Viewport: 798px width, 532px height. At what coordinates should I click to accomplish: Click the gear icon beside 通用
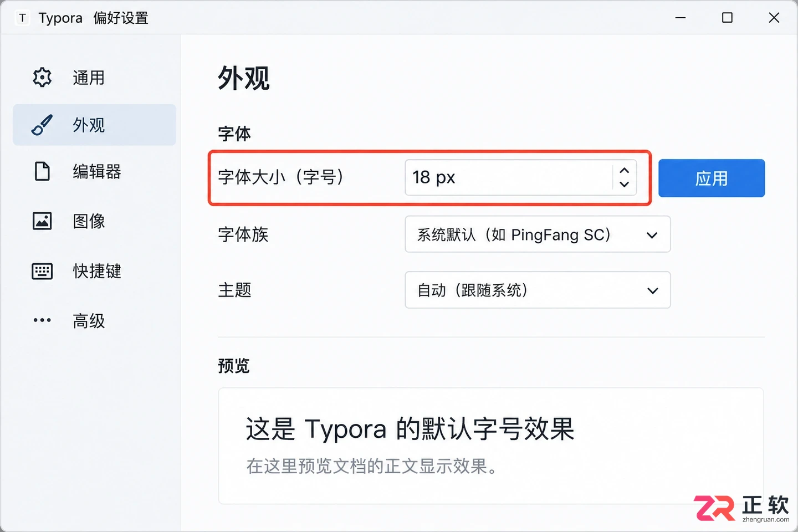(x=42, y=78)
